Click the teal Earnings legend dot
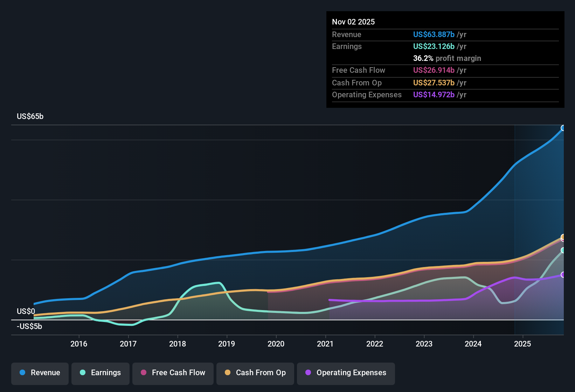 click(82, 373)
